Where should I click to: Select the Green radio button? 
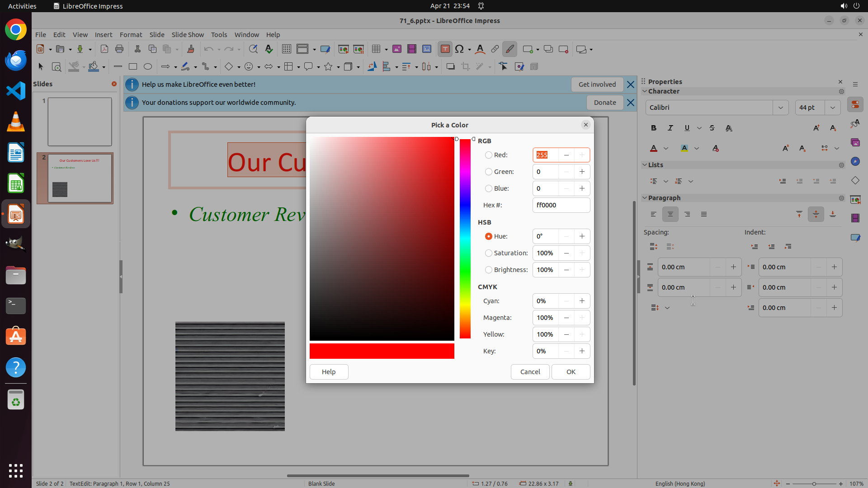point(488,172)
